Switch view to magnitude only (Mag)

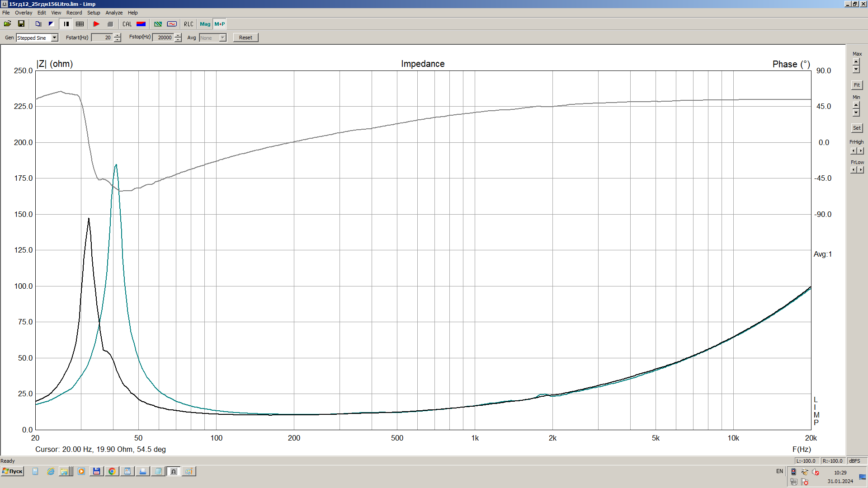tap(205, 24)
